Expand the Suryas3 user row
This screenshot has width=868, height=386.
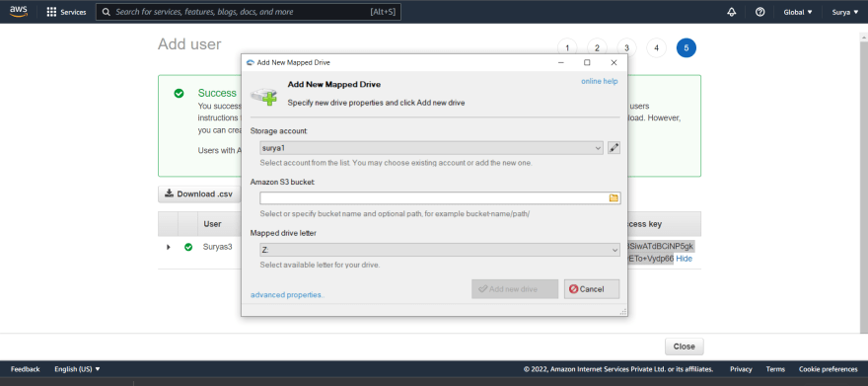[169, 247]
